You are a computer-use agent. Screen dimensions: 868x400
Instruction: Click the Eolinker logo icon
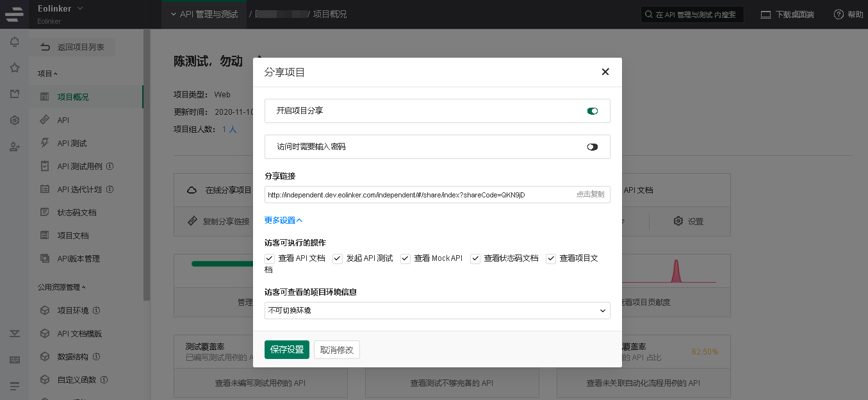coord(14,13)
